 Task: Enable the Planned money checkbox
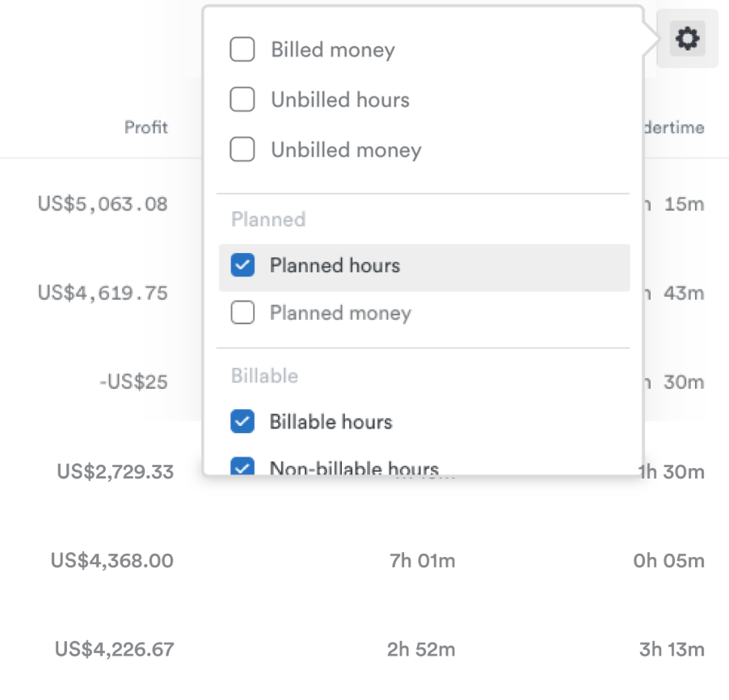pyautogui.click(x=242, y=313)
